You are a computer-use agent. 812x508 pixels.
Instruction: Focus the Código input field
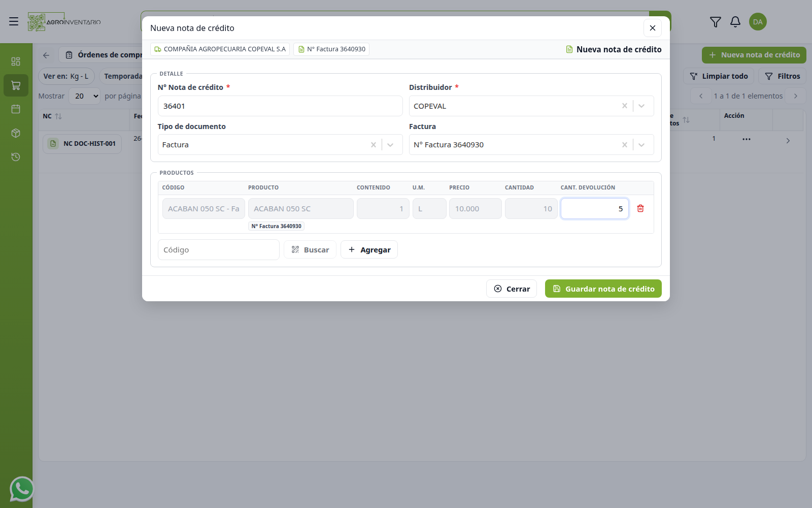[x=219, y=249]
